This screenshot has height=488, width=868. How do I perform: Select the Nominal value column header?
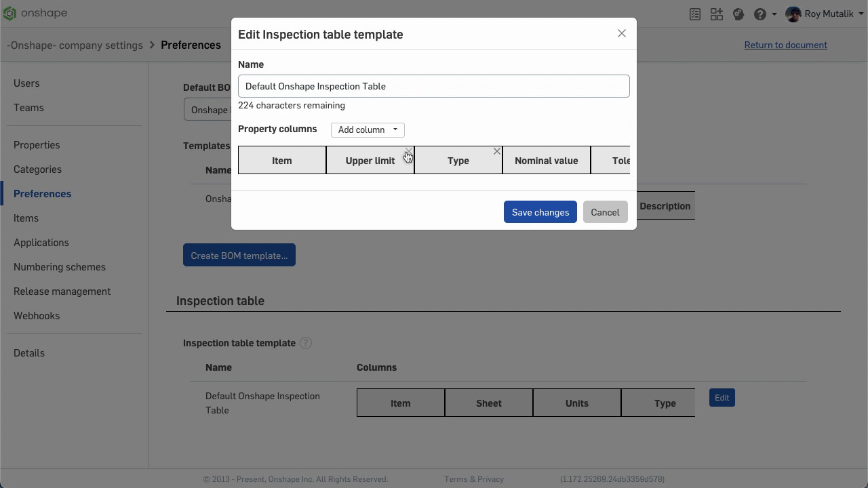547,161
